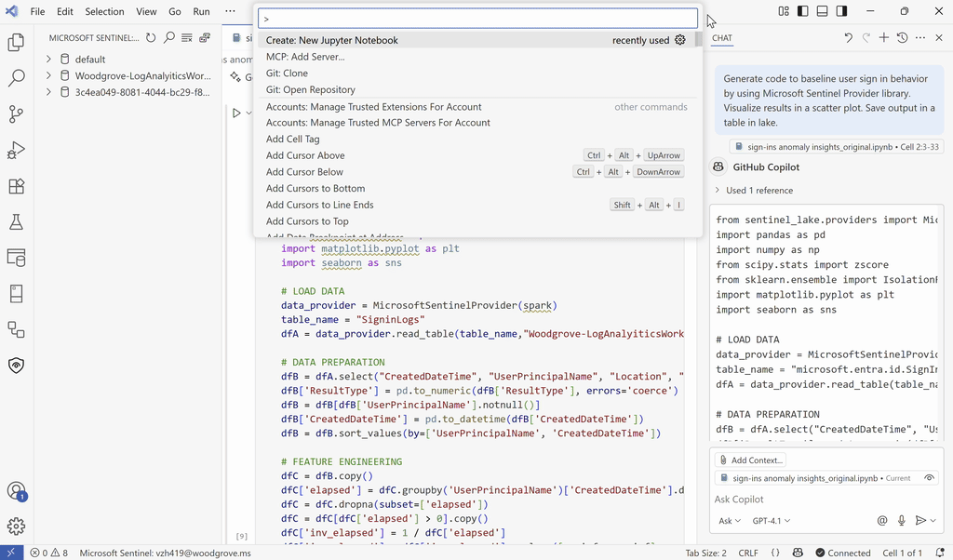Click the Add Context... button

coord(751,460)
